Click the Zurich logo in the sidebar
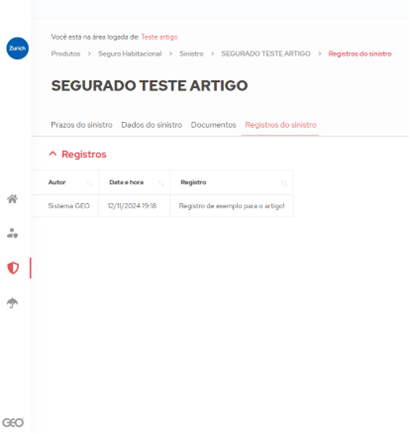This screenshot has width=410, height=434. pyautogui.click(x=17, y=48)
